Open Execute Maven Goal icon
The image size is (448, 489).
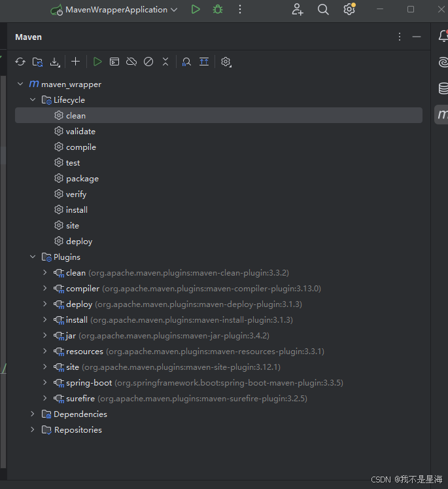click(x=114, y=62)
